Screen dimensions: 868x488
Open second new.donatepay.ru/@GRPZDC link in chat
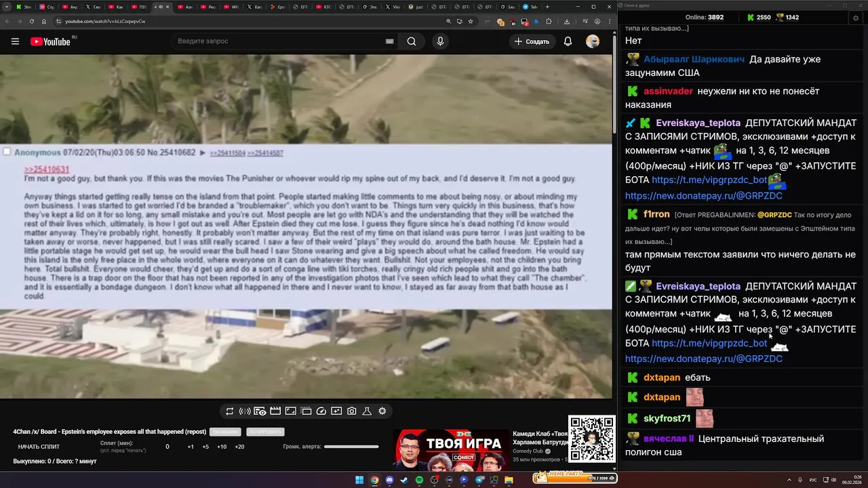pyautogui.click(x=703, y=359)
